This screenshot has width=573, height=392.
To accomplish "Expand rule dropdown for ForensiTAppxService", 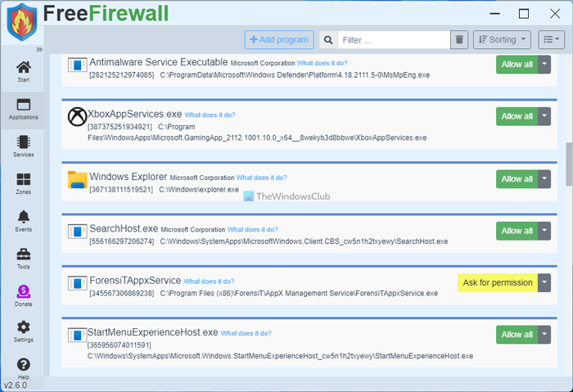I will coord(544,283).
